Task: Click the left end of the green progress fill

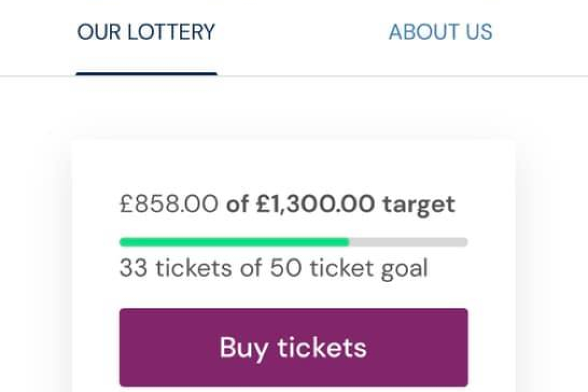Action: click(x=123, y=242)
